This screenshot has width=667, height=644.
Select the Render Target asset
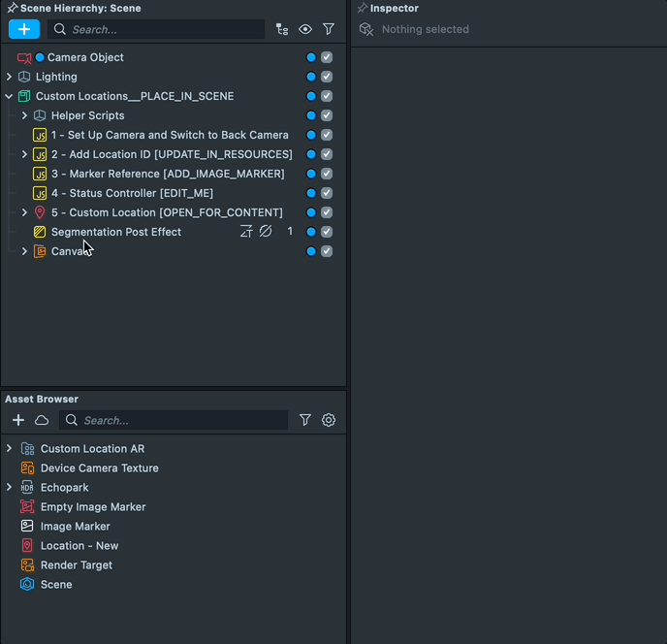[77, 565]
